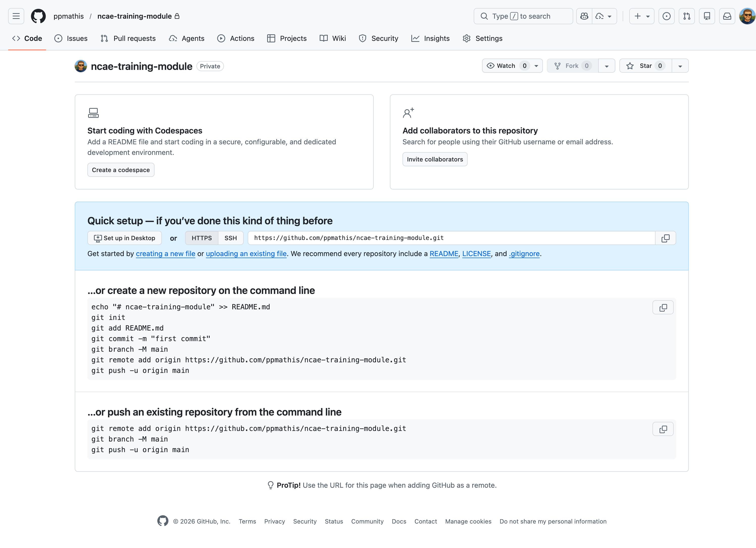Open footer Terms link
The width and height of the screenshot is (756, 548).
(247, 521)
